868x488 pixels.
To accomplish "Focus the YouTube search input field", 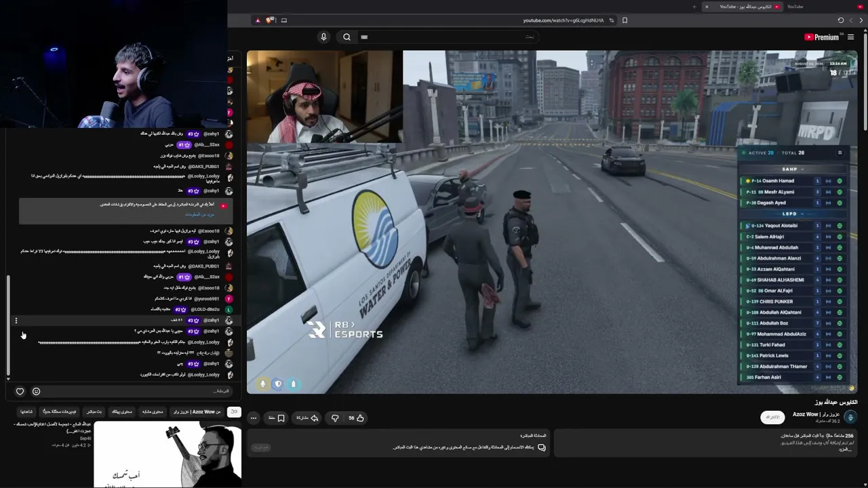I will pos(448,37).
